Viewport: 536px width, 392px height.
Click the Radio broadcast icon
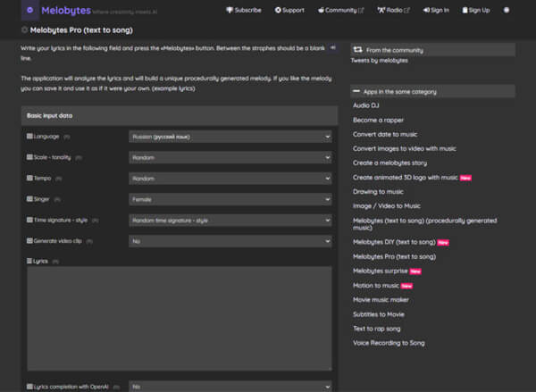tap(381, 11)
